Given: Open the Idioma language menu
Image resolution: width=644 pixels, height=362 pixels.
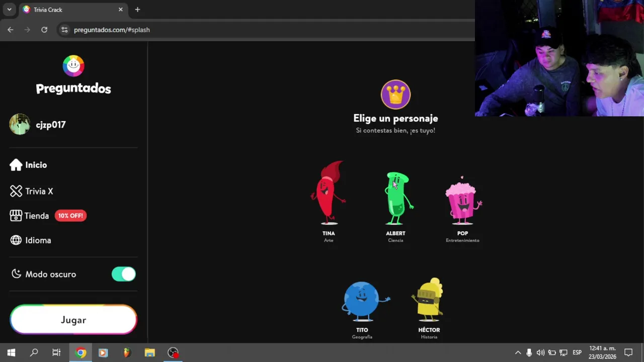Looking at the screenshot, I should click(31, 240).
